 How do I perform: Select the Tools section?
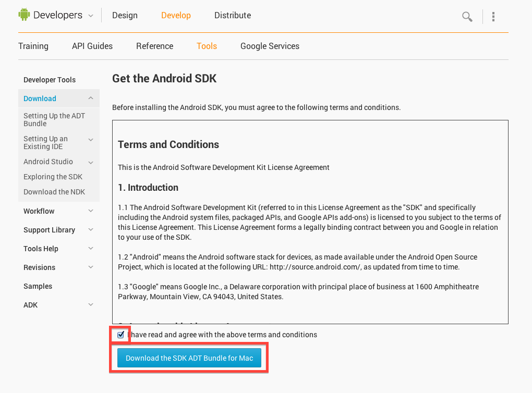point(207,46)
